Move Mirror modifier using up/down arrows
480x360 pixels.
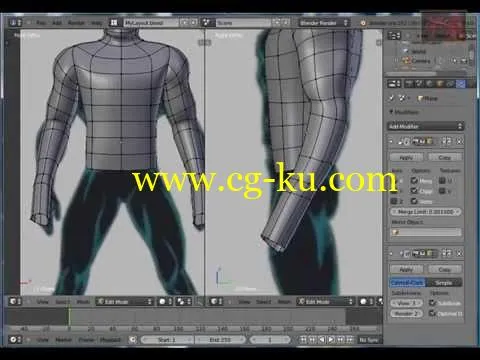click(446, 141)
